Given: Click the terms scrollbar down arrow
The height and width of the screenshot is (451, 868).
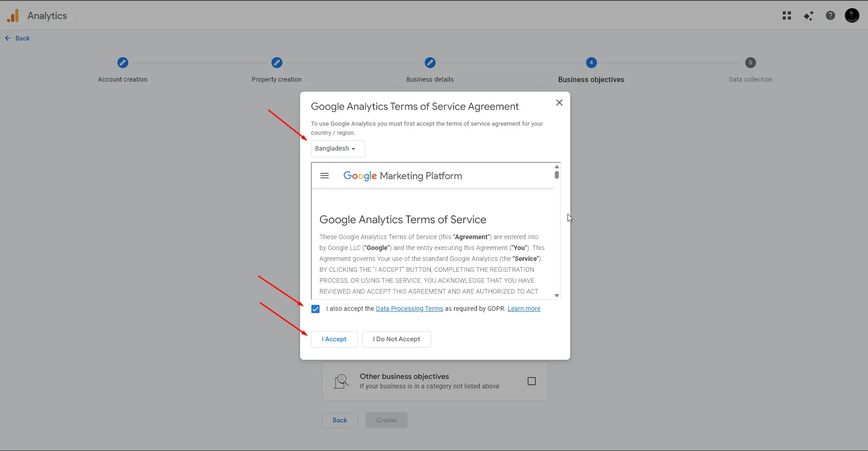Looking at the screenshot, I should (557, 296).
